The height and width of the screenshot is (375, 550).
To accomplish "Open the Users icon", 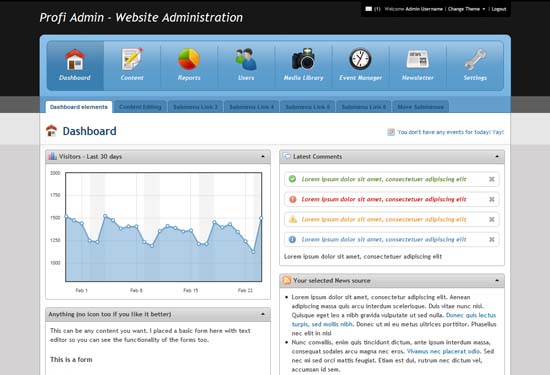I will coord(246,59).
